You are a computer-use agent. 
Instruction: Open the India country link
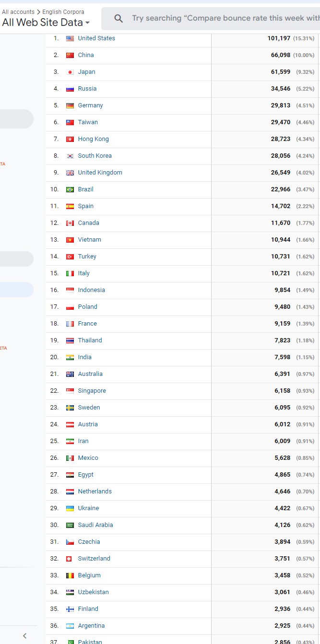(85, 357)
